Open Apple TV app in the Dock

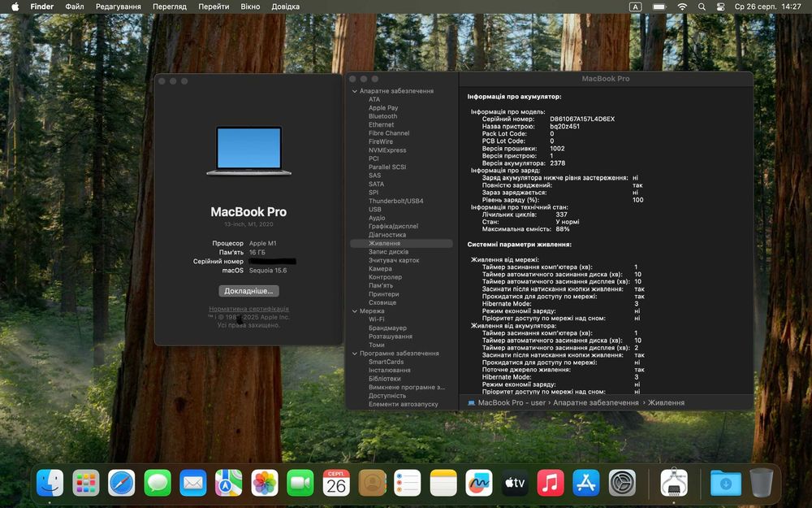[515, 483]
